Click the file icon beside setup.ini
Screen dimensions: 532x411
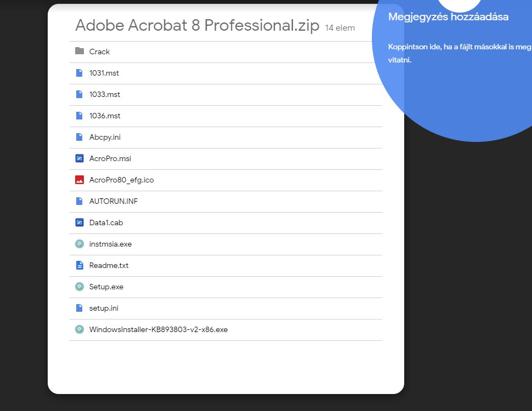pyautogui.click(x=79, y=308)
